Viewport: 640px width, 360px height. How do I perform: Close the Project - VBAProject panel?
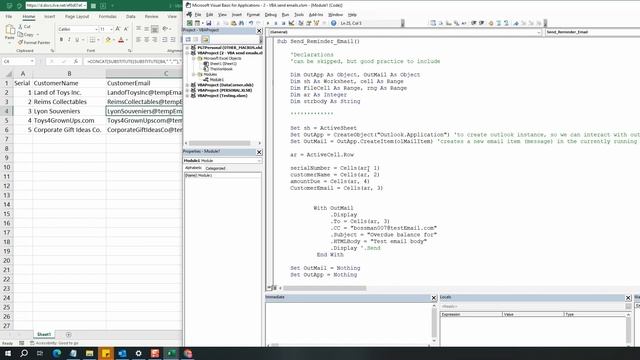tap(259, 31)
